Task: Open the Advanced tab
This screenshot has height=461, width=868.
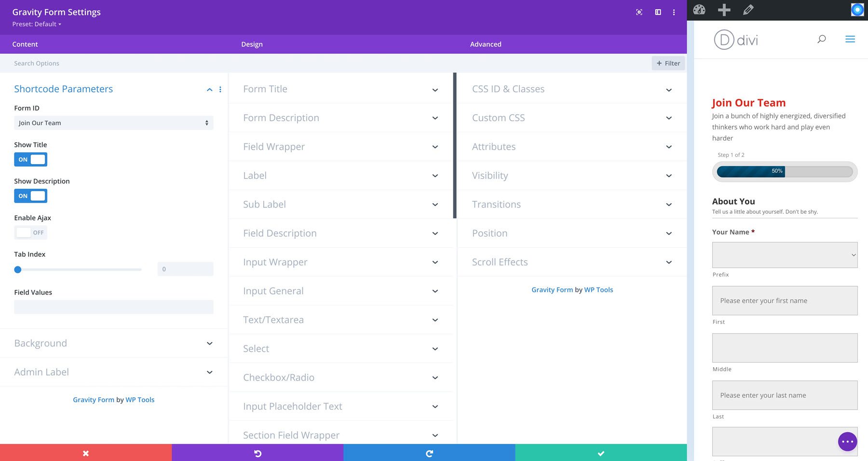Action: pyautogui.click(x=485, y=44)
